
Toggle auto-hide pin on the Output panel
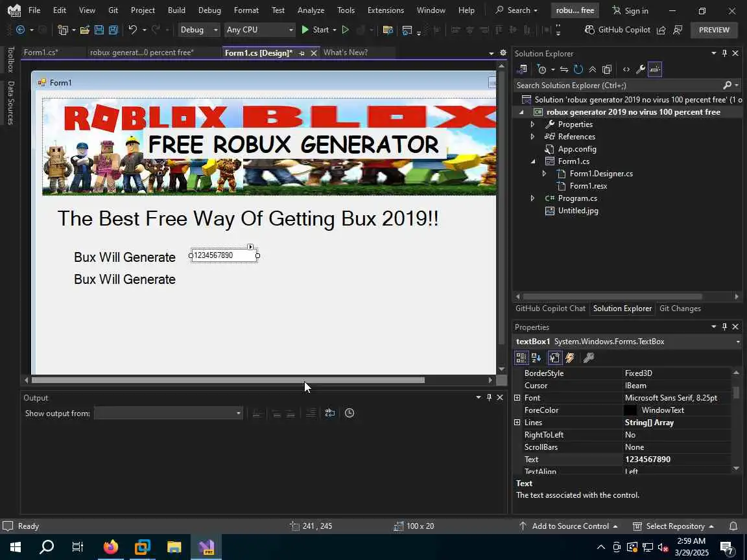[489, 397]
